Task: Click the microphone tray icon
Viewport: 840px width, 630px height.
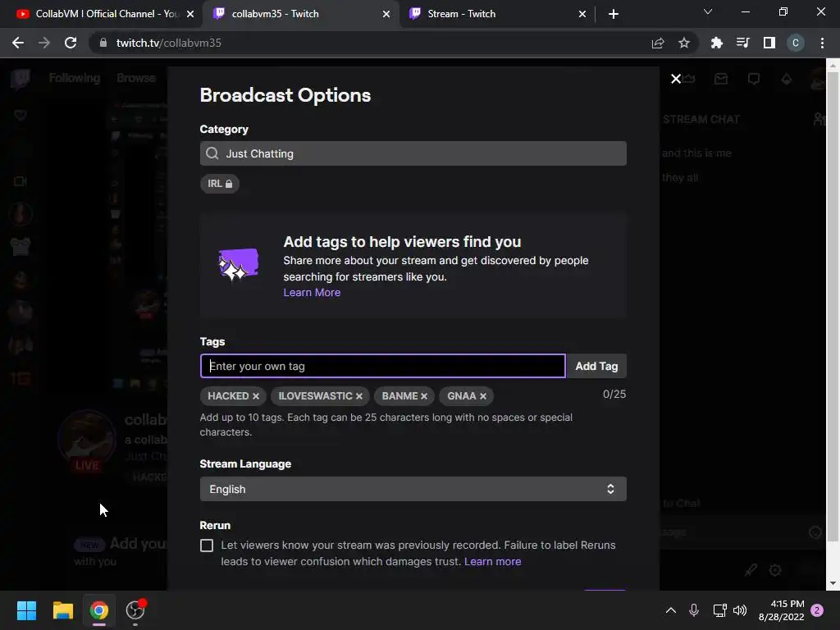Action: pyautogui.click(x=694, y=610)
